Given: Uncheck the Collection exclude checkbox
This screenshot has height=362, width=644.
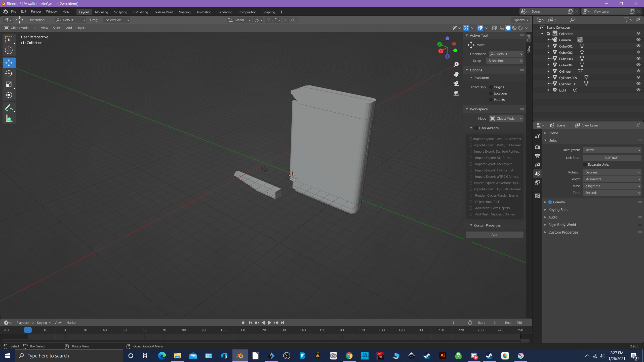Looking at the screenshot, I should [x=548, y=33].
